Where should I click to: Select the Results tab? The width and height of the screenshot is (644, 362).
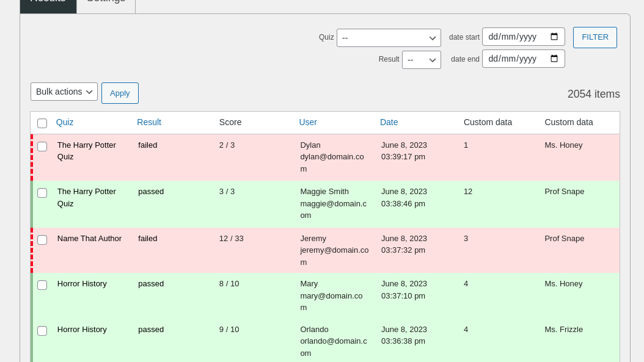pos(48,3)
